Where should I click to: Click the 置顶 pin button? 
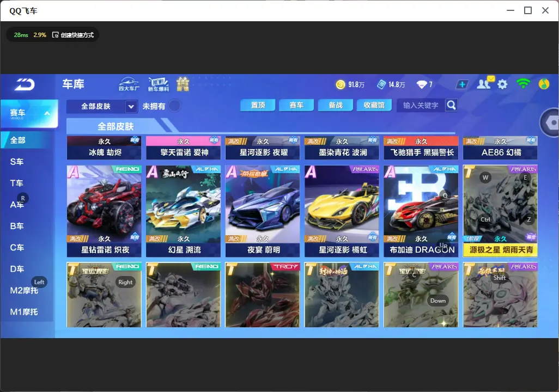pos(258,105)
